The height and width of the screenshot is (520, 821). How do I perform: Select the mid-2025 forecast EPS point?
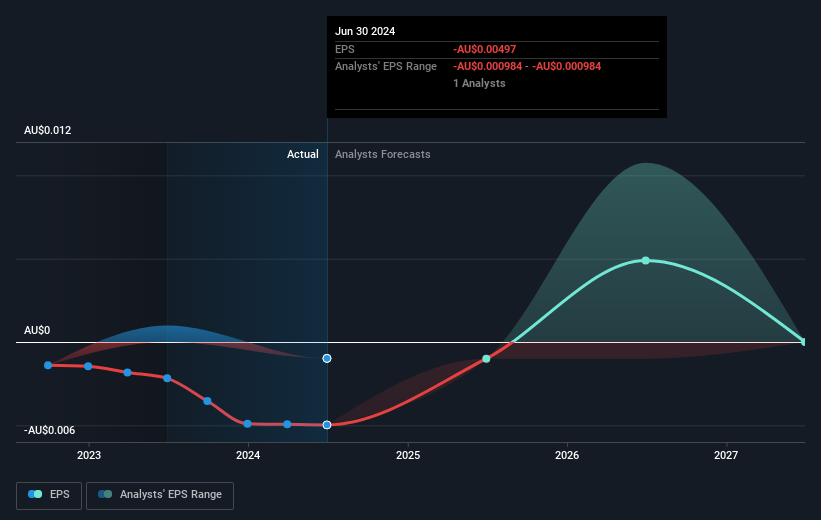point(486,359)
